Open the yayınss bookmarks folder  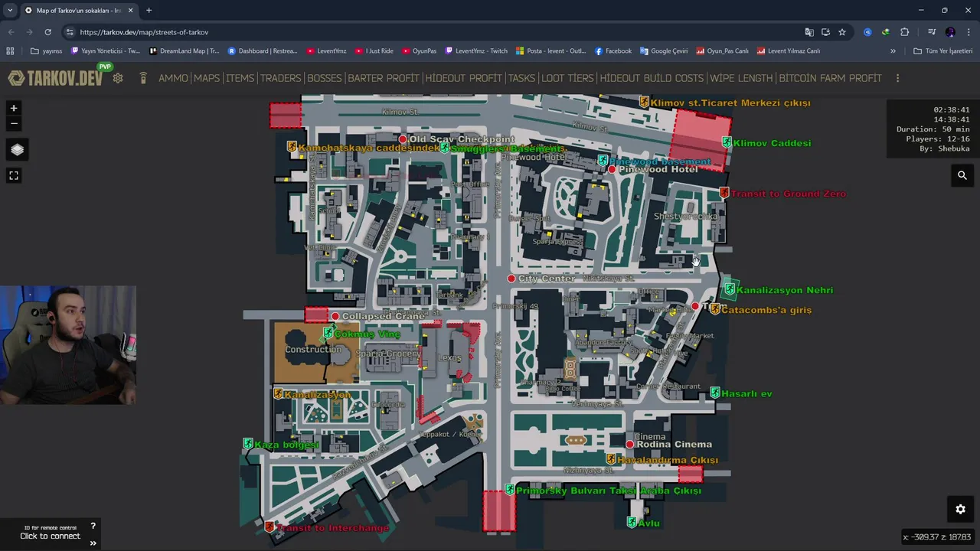tap(47, 51)
